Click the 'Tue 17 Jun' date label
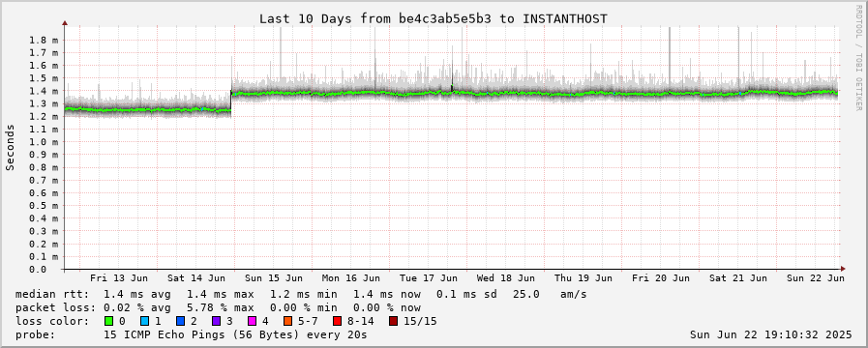The width and height of the screenshot is (868, 348). coord(429,277)
